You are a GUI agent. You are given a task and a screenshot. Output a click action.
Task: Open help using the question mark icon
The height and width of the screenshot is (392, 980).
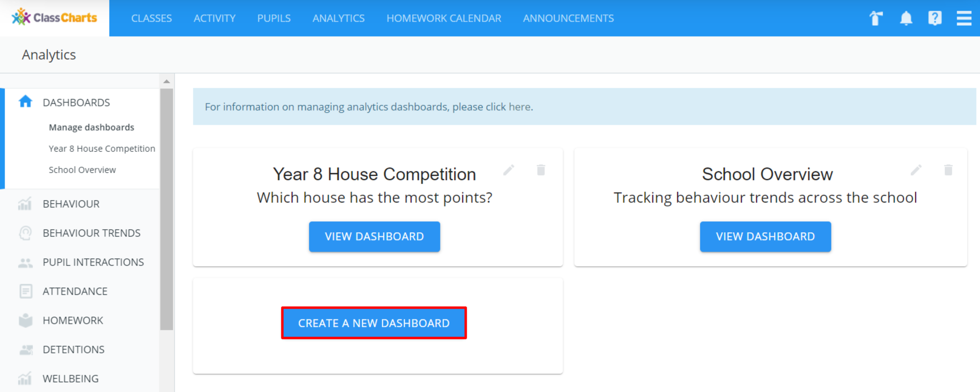click(935, 18)
